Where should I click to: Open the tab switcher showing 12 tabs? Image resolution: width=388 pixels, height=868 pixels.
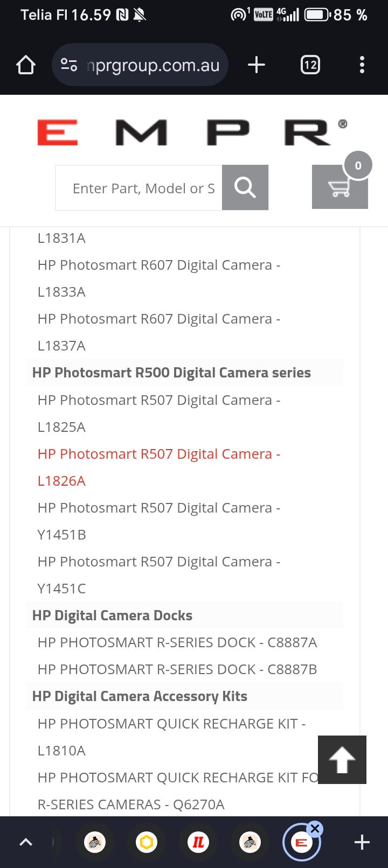310,65
